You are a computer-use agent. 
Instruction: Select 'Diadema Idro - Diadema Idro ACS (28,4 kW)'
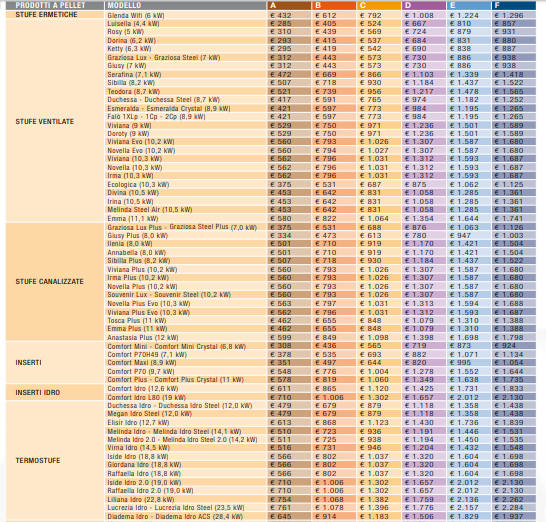click(175, 517)
